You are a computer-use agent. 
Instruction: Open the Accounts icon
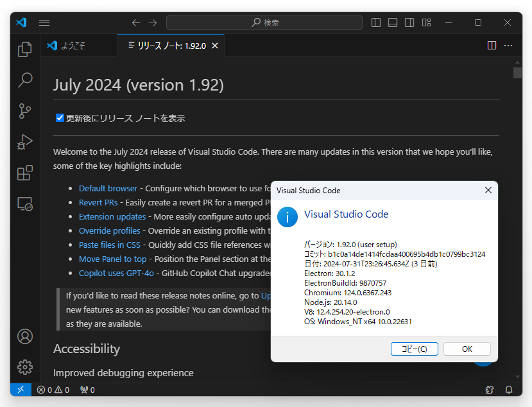coord(24,336)
